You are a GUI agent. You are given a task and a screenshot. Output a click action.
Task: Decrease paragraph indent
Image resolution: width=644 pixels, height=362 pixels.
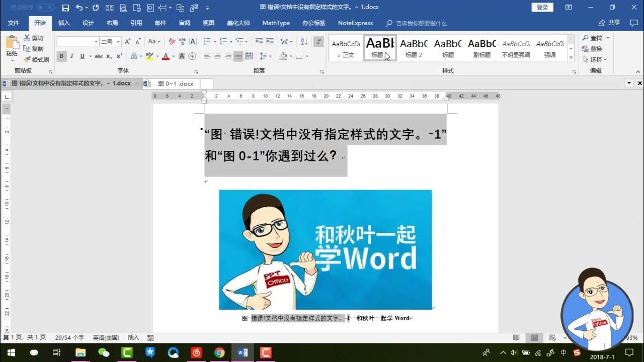(259, 42)
